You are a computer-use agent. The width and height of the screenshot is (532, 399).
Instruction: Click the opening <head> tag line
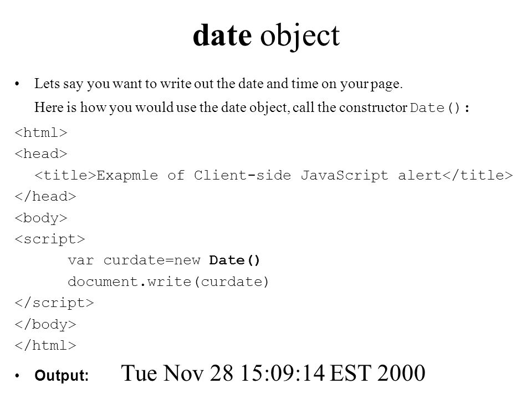[x=41, y=154]
